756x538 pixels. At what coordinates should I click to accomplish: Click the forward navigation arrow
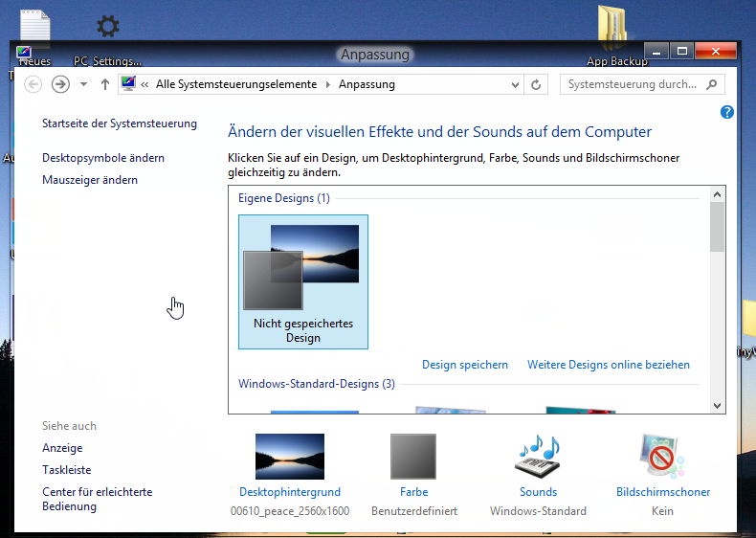pos(60,84)
